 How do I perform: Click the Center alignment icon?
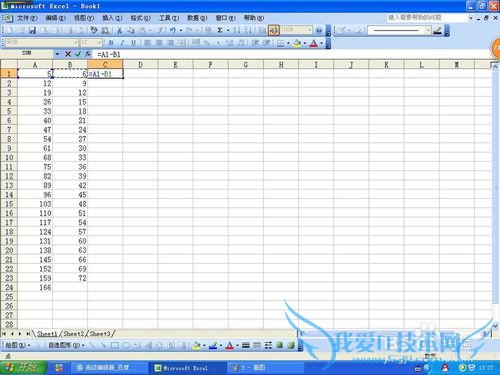click(x=159, y=43)
